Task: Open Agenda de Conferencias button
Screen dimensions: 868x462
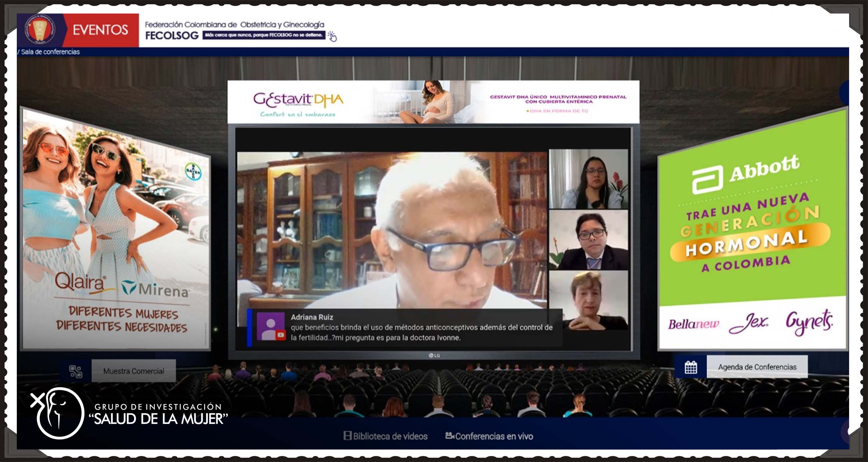Action: click(757, 367)
